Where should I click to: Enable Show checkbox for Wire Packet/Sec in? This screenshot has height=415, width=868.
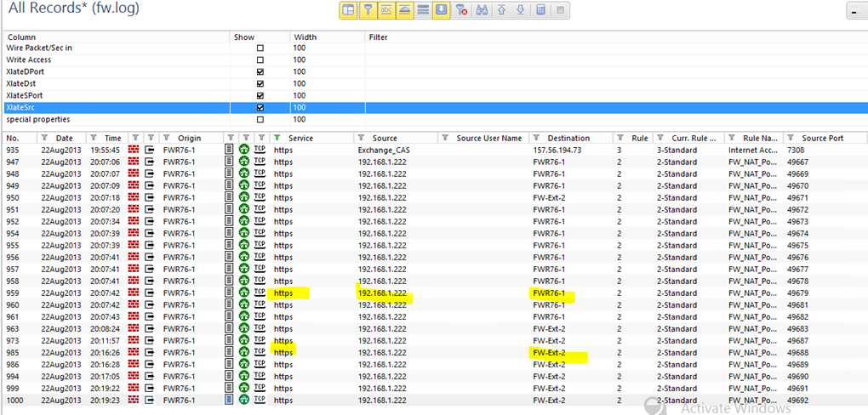click(x=260, y=48)
